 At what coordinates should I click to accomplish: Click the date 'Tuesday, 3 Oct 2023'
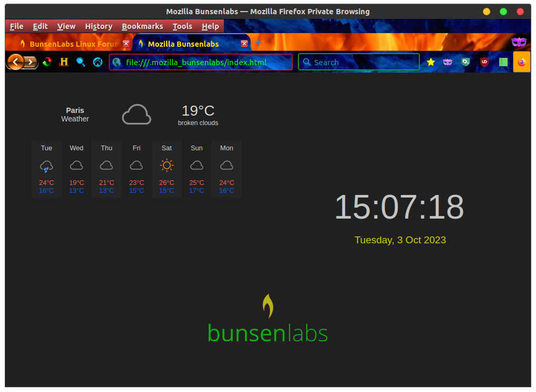click(x=400, y=240)
